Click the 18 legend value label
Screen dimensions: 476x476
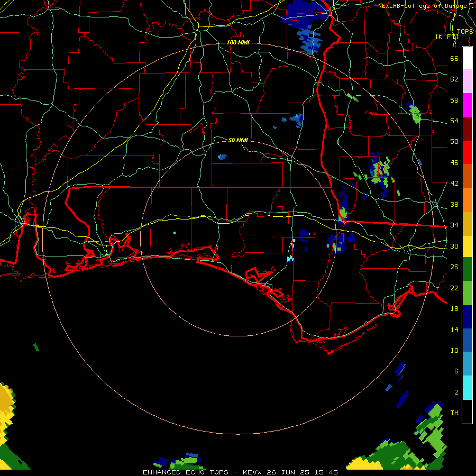pyautogui.click(x=454, y=309)
